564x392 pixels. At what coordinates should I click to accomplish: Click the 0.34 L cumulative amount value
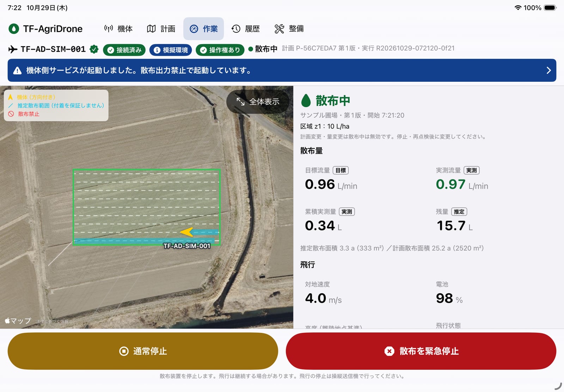click(323, 226)
